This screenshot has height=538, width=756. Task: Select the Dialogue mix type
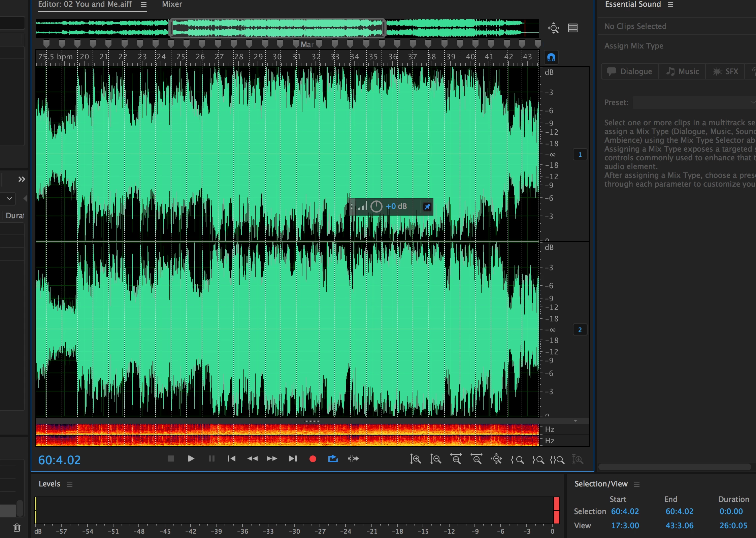pyautogui.click(x=630, y=71)
